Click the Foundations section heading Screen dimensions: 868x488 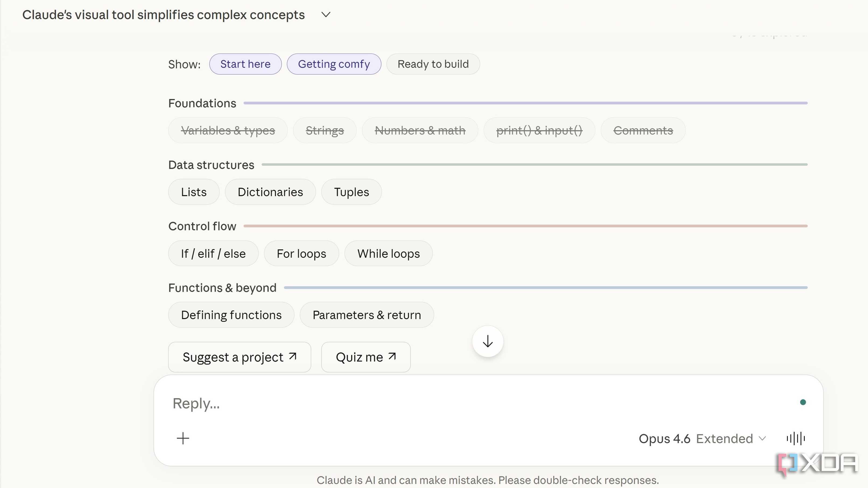202,103
